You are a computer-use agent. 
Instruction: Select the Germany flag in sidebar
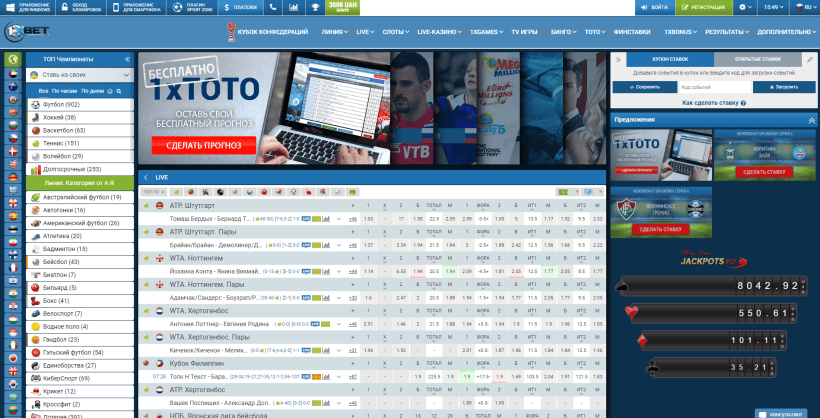(12, 177)
